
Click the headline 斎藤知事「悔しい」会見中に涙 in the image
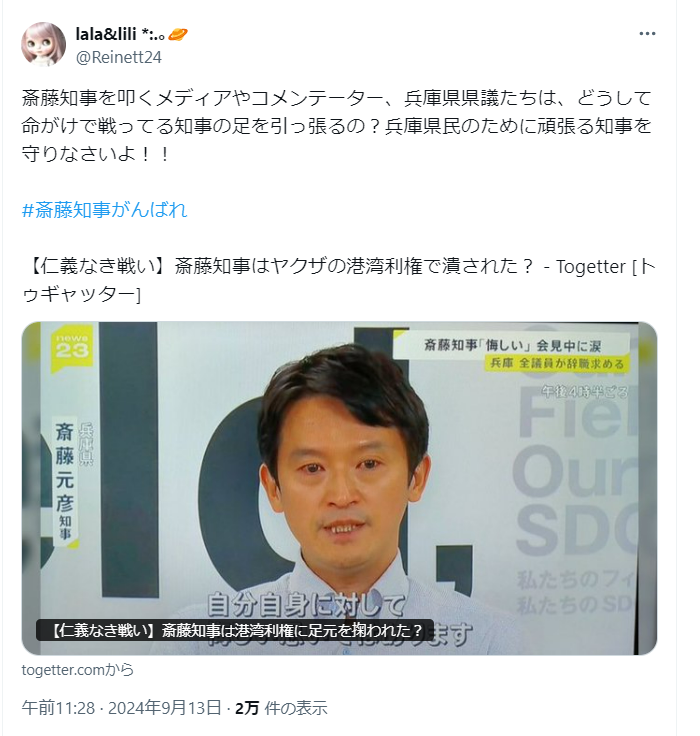tap(512, 346)
